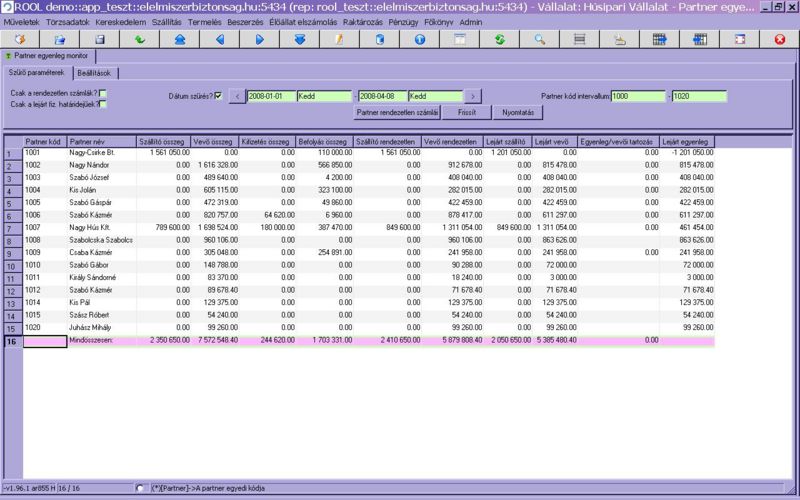Step date range forward with '>' button
The height and width of the screenshot is (500, 800).
[473, 97]
